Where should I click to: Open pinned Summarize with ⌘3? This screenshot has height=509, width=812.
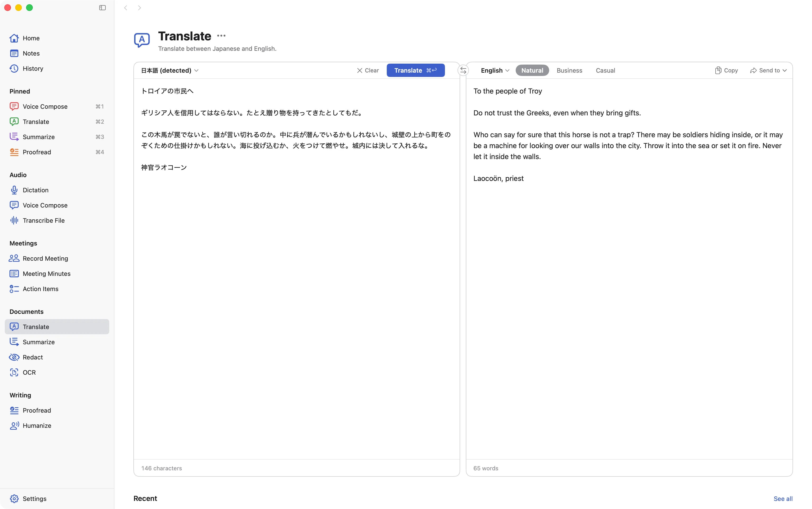coord(57,137)
